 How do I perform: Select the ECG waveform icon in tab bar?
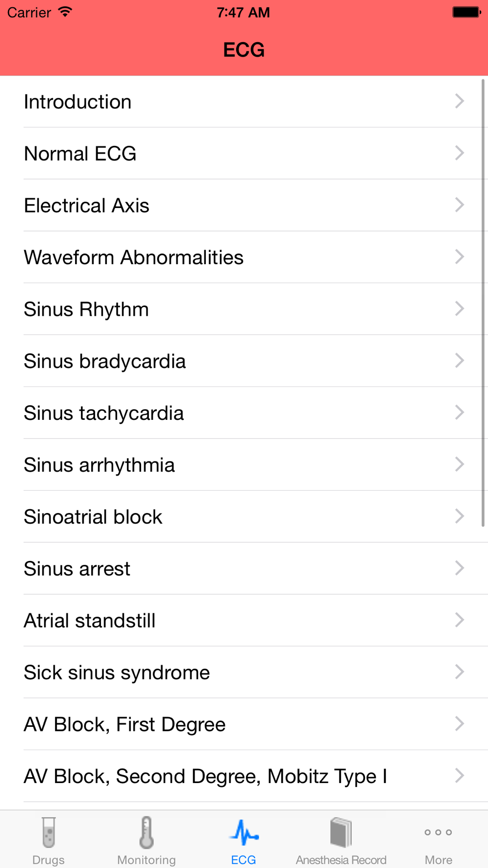(x=244, y=832)
